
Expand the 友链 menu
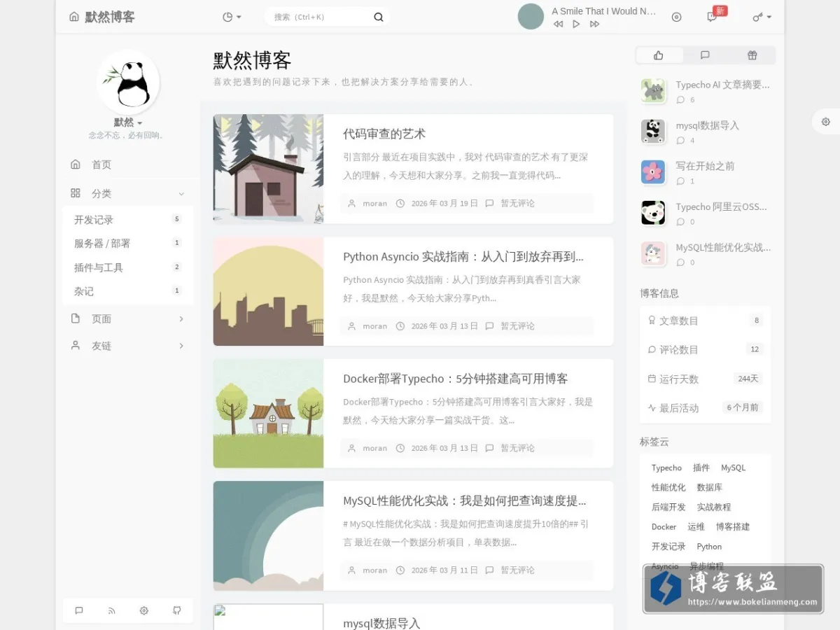tap(128, 346)
